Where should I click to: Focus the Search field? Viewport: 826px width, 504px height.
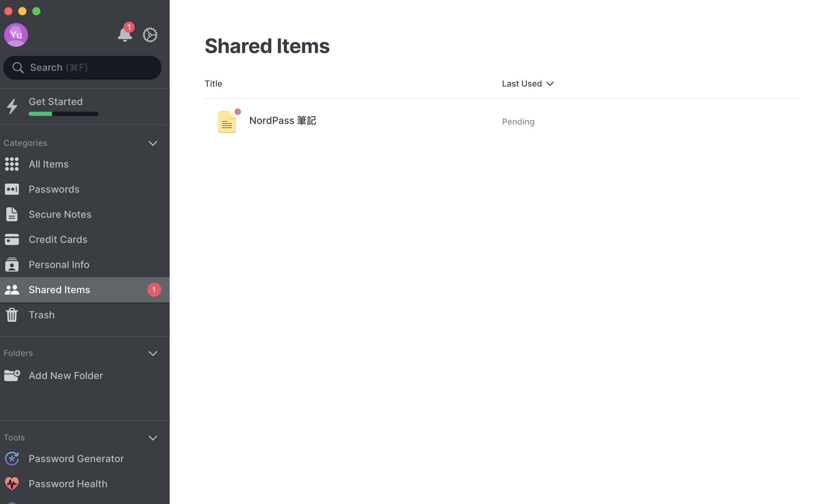pos(82,68)
